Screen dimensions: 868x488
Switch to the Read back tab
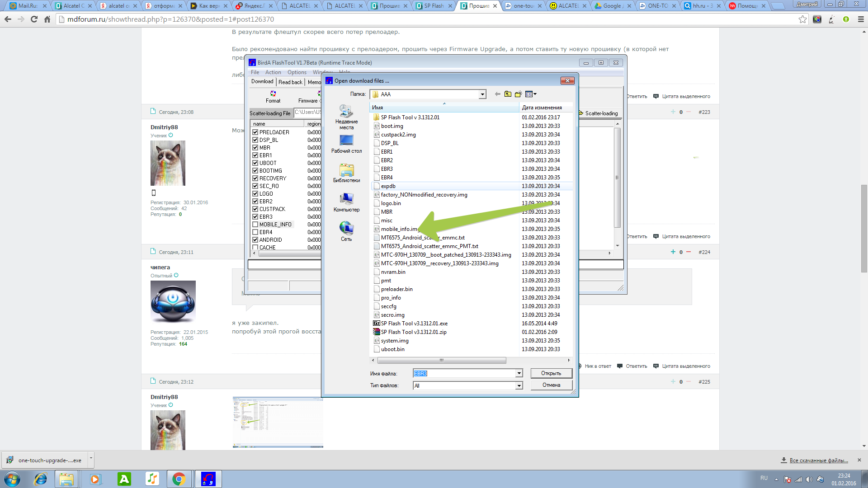tap(290, 82)
